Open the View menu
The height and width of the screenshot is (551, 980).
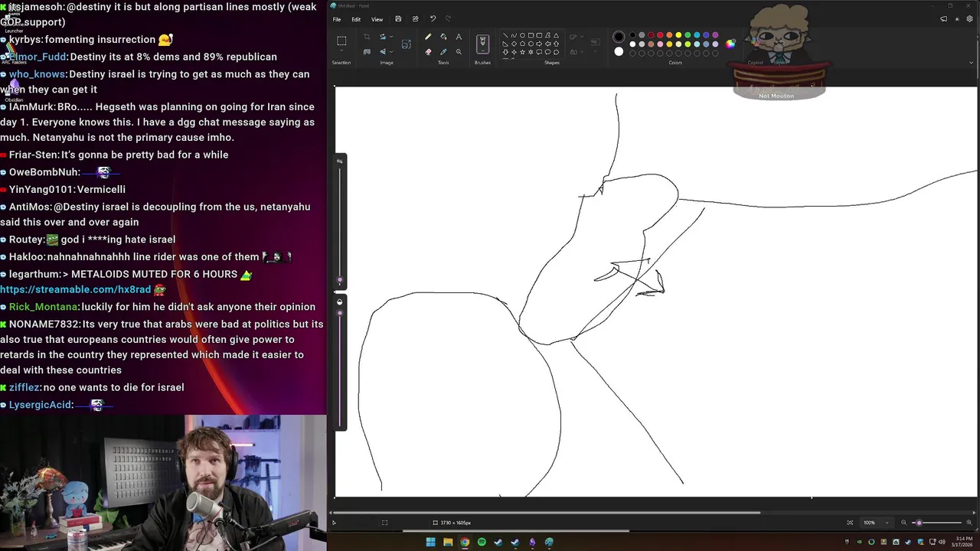click(x=377, y=19)
